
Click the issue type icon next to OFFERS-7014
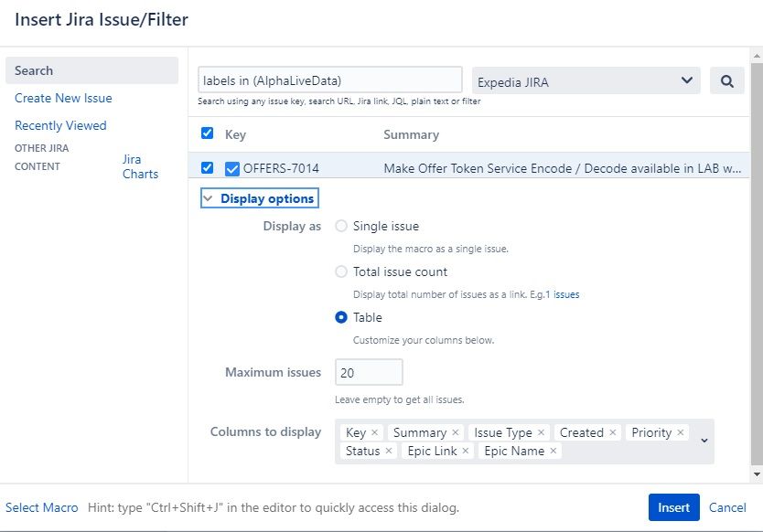232,169
